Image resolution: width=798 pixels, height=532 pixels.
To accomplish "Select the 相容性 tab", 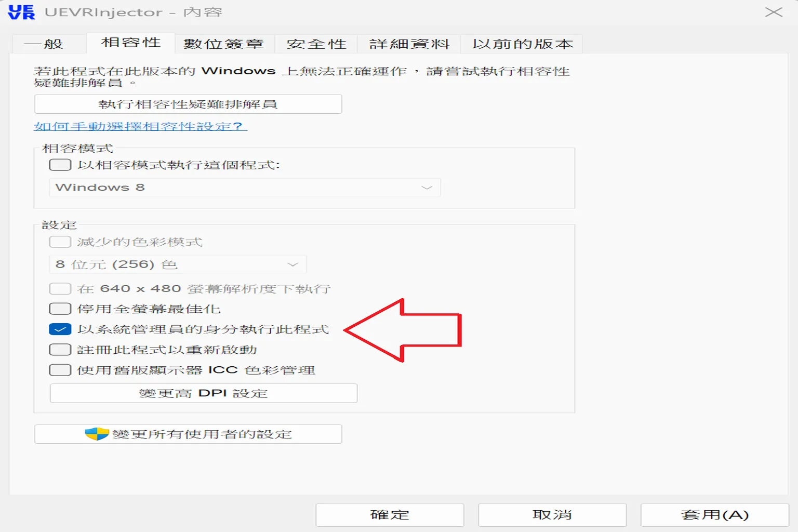I will [130, 43].
